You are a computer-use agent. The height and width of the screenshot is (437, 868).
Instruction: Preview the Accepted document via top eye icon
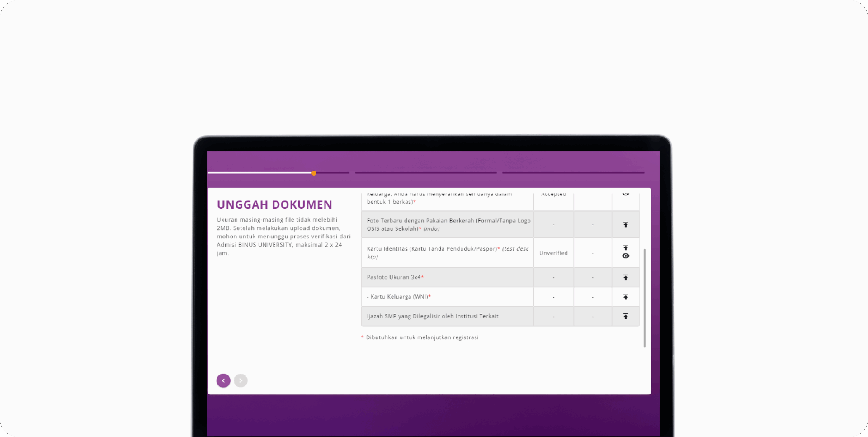coord(626,194)
